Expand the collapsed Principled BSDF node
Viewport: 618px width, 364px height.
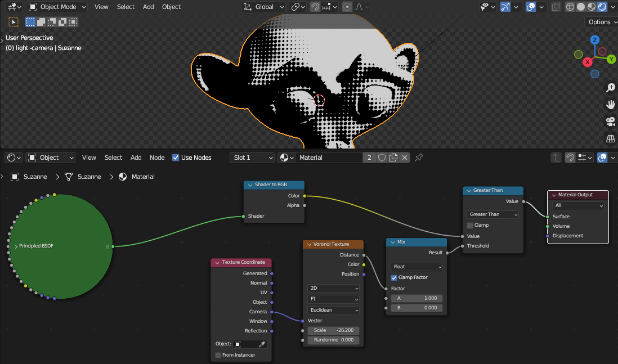[16, 246]
